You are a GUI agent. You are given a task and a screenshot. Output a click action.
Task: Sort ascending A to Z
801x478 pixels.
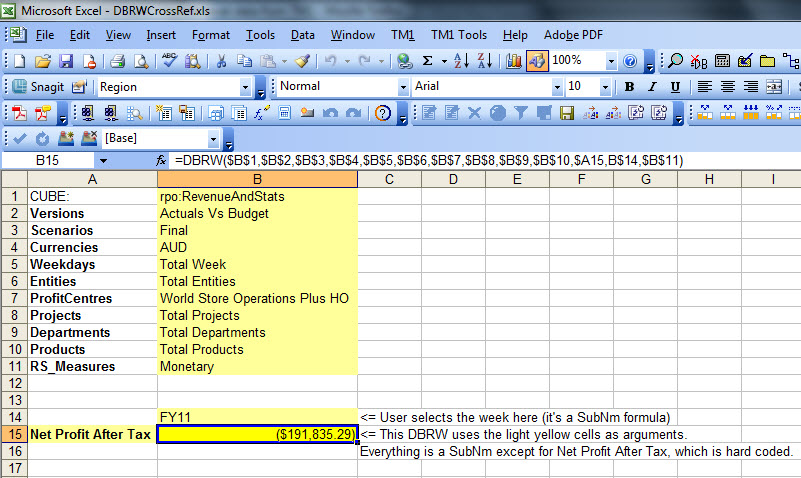462,61
